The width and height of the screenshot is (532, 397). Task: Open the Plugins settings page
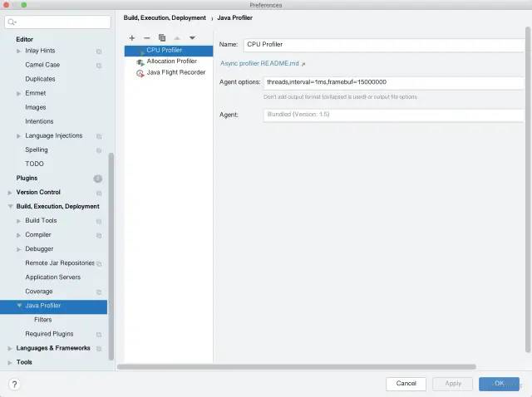coord(27,178)
